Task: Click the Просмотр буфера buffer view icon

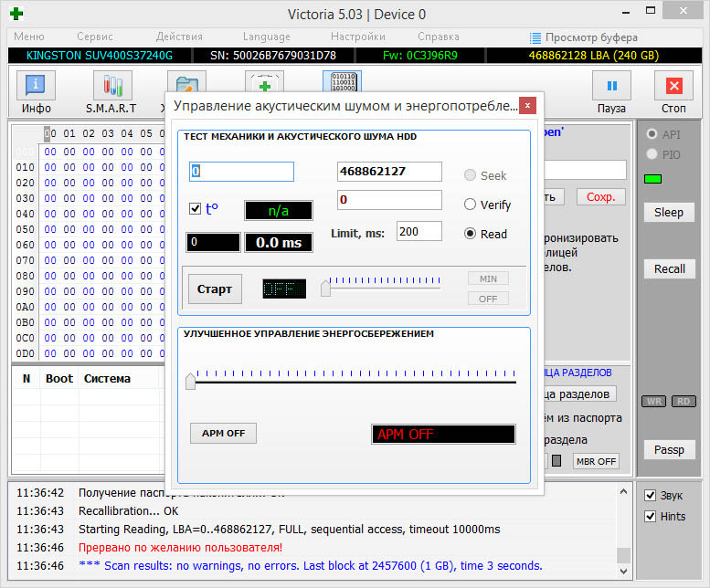Action: click(x=535, y=37)
